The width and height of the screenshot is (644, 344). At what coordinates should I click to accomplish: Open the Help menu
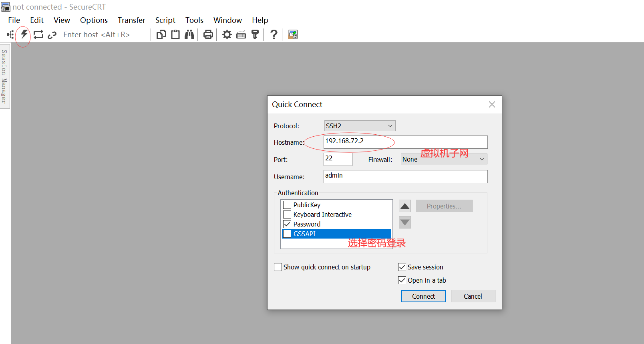point(260,20)
